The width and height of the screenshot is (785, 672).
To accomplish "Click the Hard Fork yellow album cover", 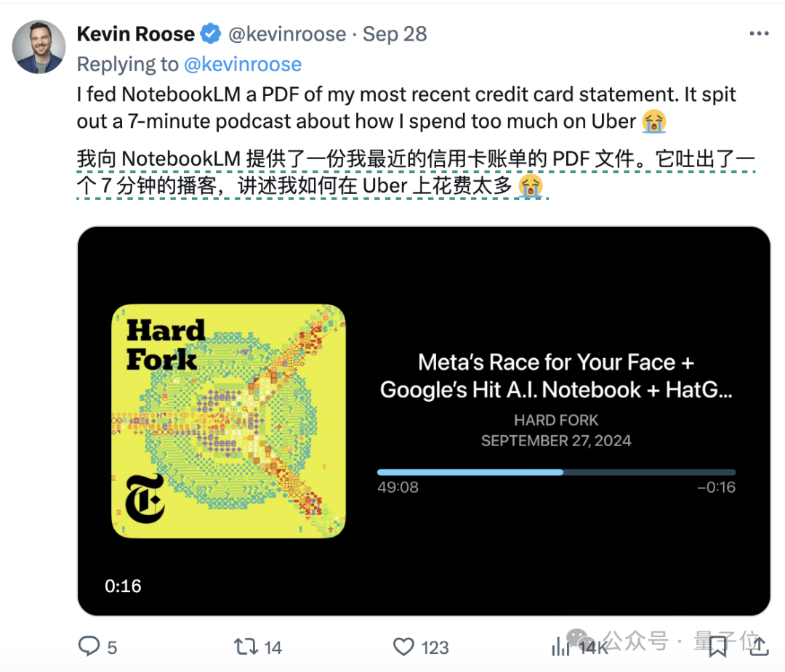I will coord(228,421).
